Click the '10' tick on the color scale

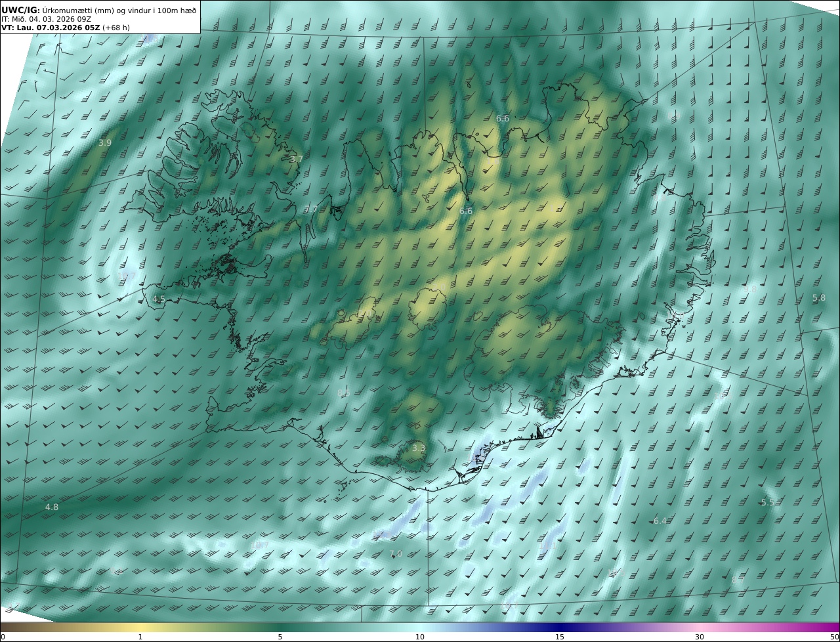(420, 637)
